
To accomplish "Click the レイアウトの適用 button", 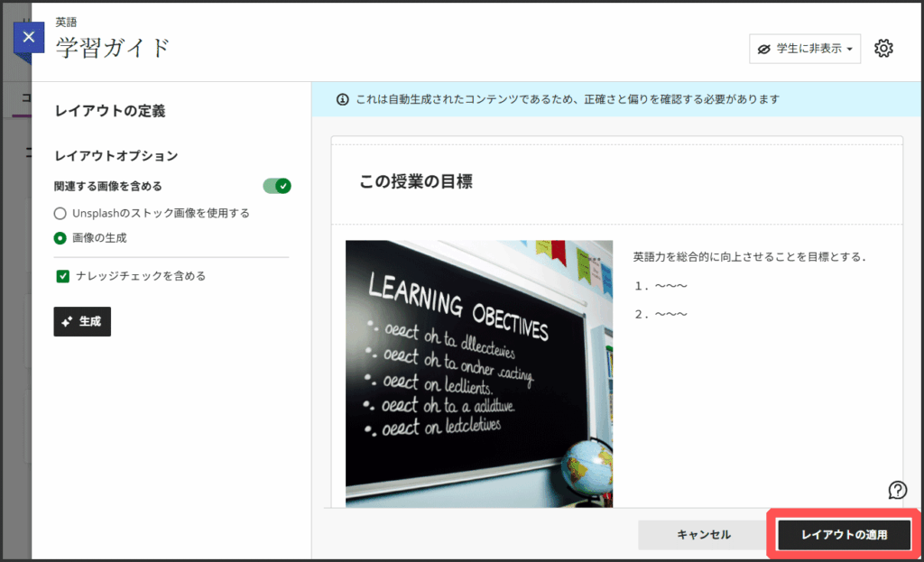I will [844, 535].
